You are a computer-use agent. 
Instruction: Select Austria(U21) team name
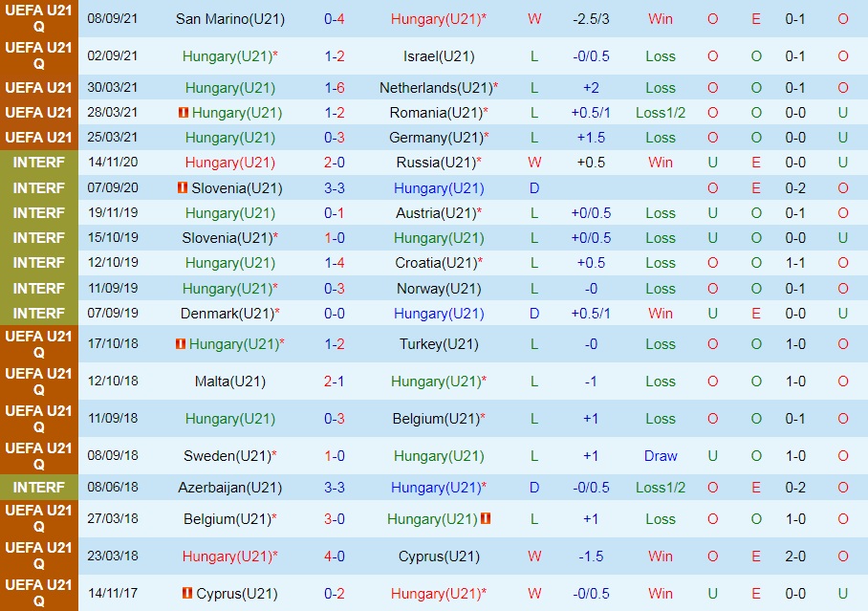(x=436, y=212)
